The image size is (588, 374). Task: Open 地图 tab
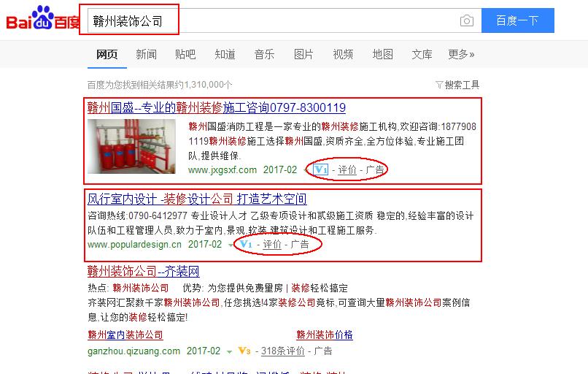[382, 55]
